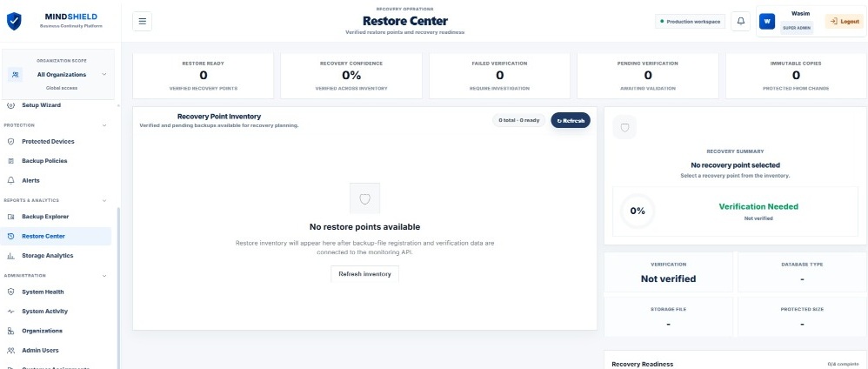Click the Storage Analytics chart icon
868x369 pixels.
tap(10, 255)
